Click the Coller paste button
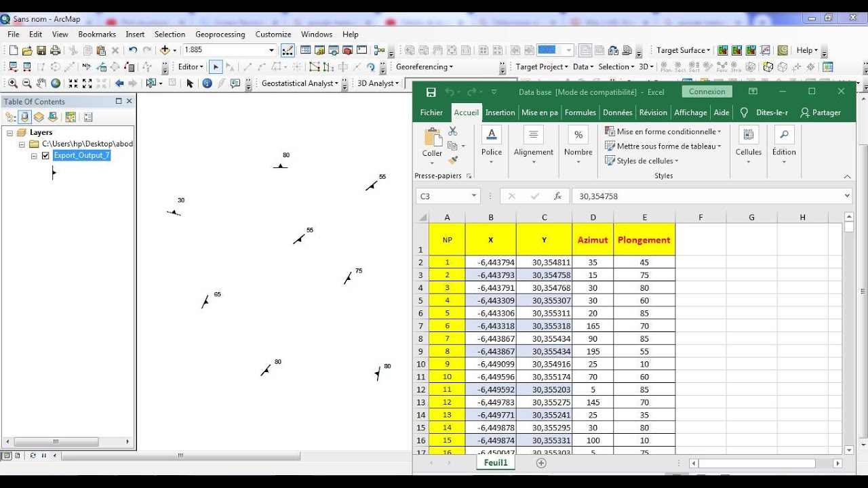This screenshot has height=488, width=868. click(432, 145)
